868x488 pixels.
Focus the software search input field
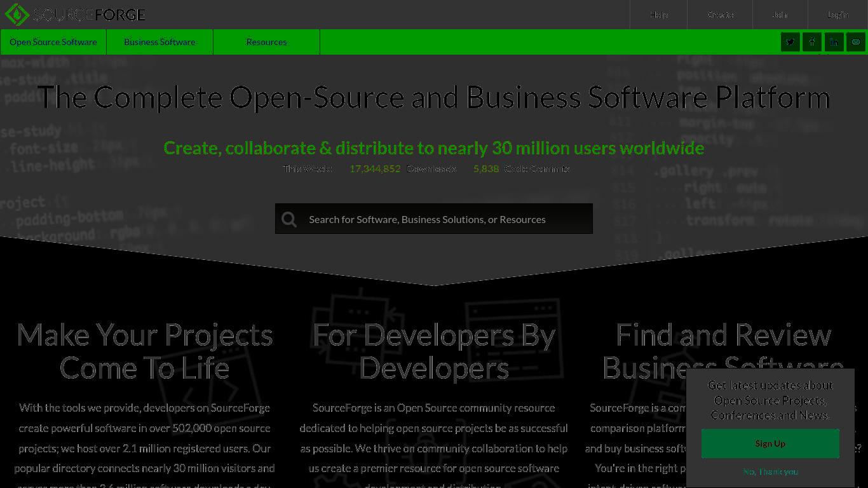(434, 219)
